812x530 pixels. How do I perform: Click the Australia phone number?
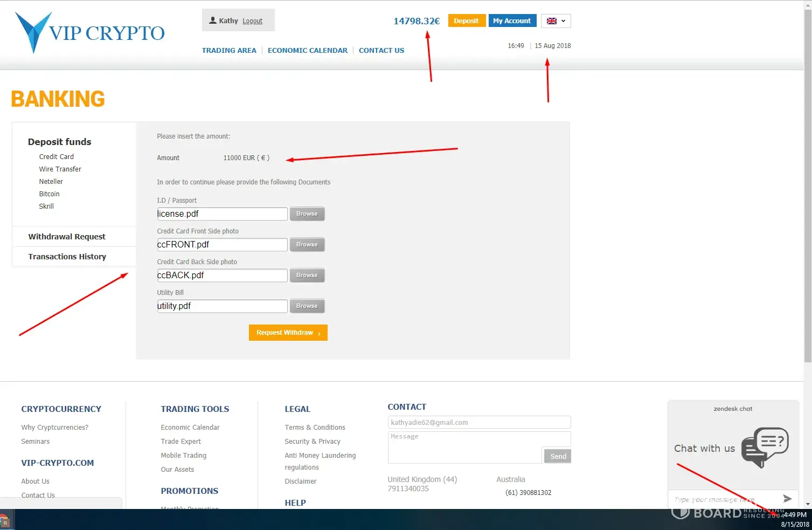tap(528, 493)
